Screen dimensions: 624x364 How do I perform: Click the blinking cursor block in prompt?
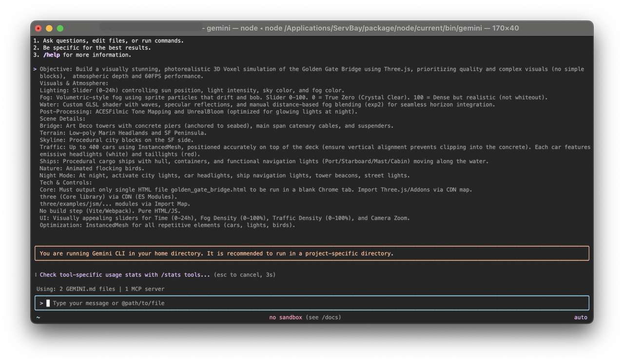(x=48, y=303)
